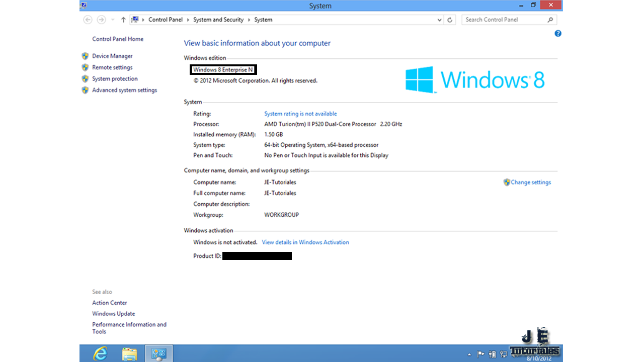The width and height of the screenshot is (644, 362).
Task: Open Action Center under See also
Action: (109, 303)
